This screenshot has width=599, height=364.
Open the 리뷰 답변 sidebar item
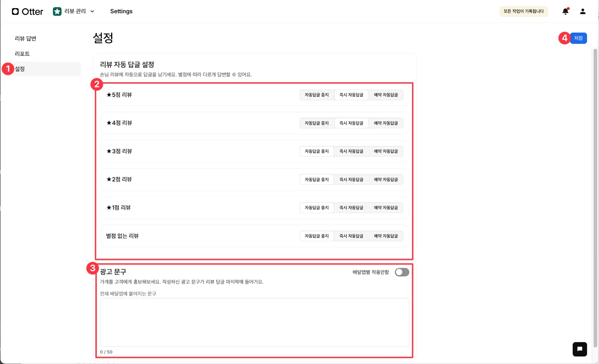26,38
